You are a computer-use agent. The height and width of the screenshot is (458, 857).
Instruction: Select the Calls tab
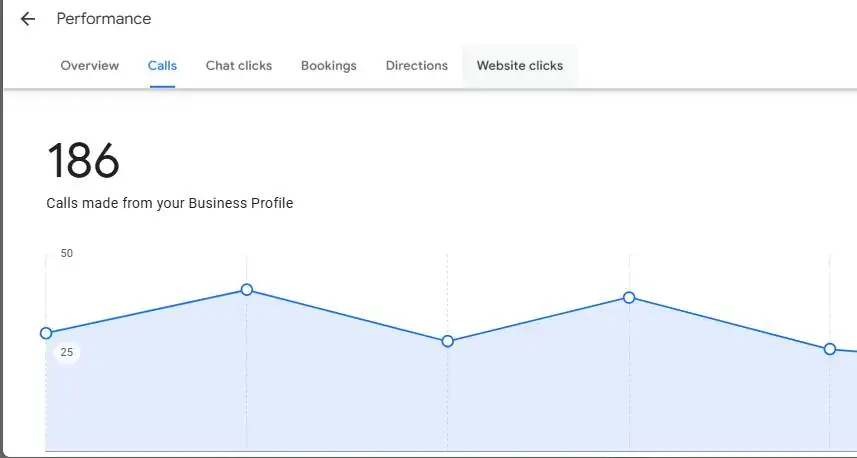click(162, 66)
